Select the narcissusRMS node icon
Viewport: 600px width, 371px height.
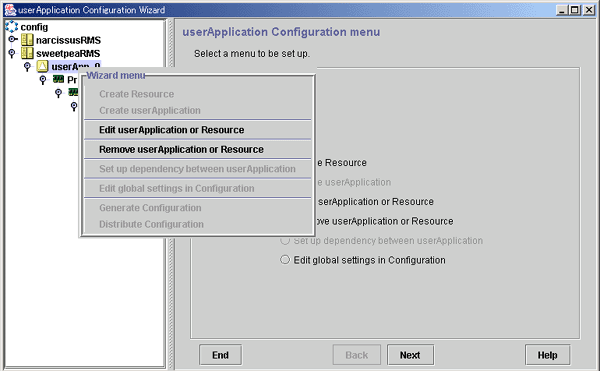pos(27,40)
